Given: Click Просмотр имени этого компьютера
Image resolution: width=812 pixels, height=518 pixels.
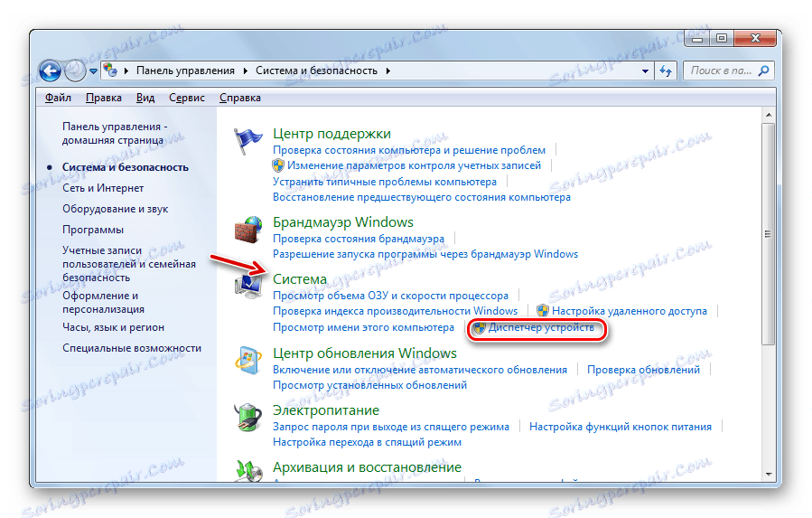Looking at the screenshot, I should coord(363,327).
